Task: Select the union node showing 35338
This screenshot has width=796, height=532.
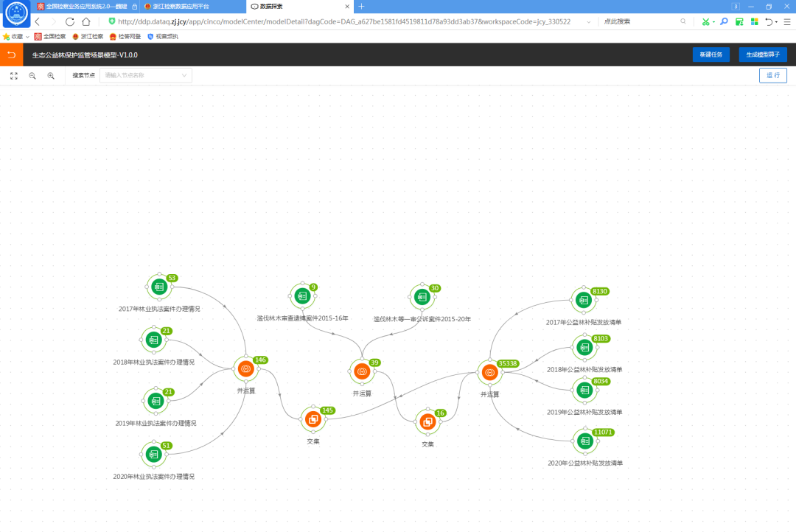Action: tap(489, 372)
